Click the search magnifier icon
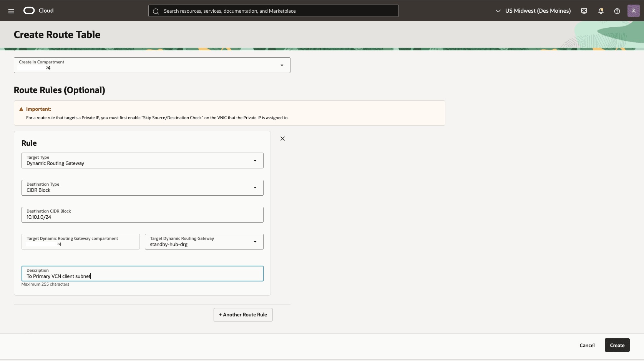Screen dimensions: 644x361 156,11
